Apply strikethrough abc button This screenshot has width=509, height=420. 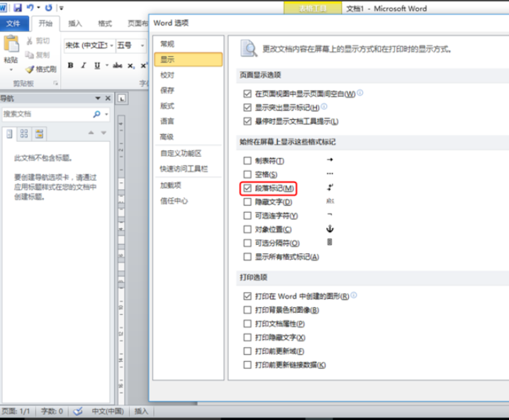tap(117, 65)
